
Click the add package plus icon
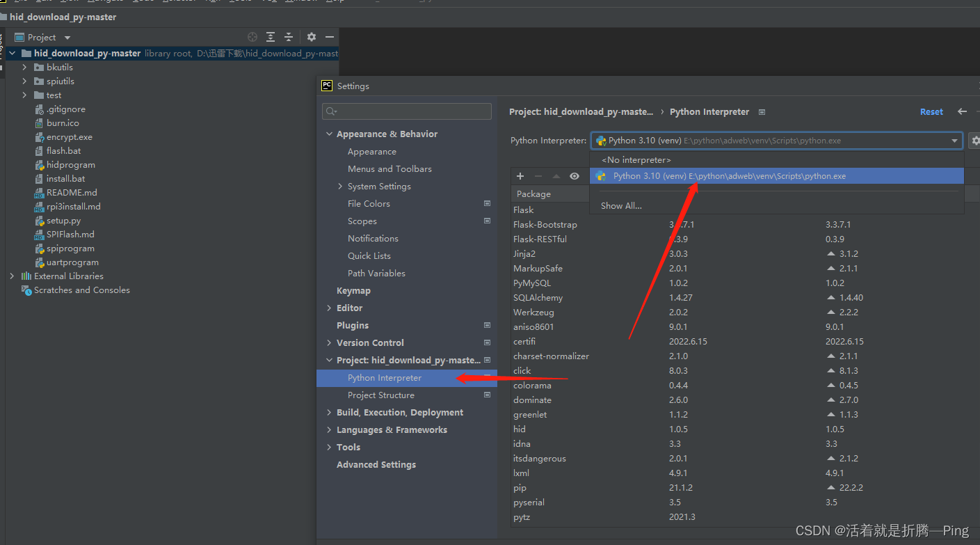520,176
